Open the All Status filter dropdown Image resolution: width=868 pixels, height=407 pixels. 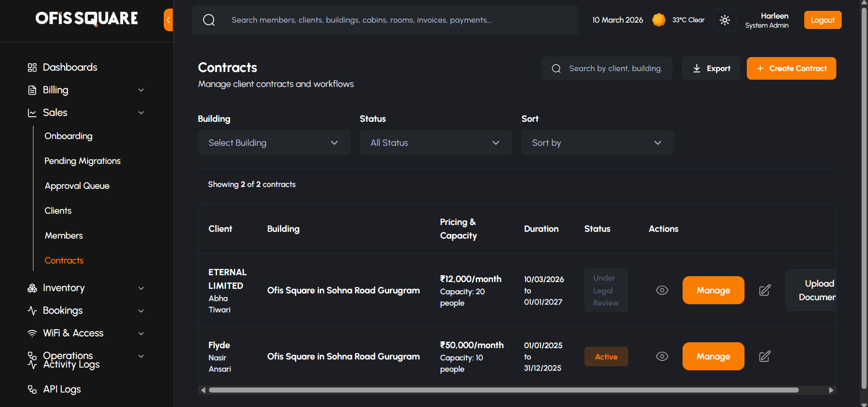[x=435, y=143]
